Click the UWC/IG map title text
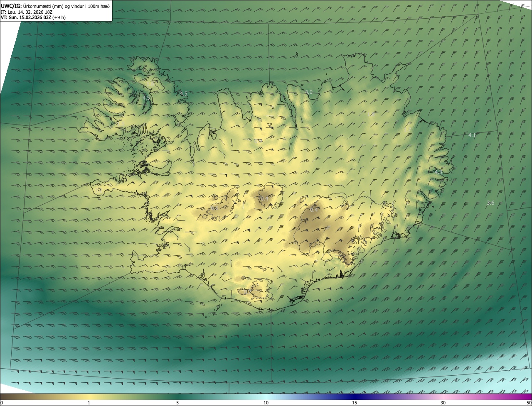Screen dimensions: 532x406 tap(55, 6)
